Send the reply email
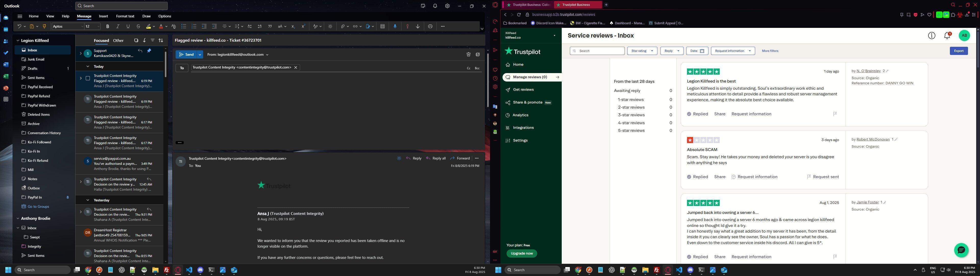The width and height of the screenshot is (980, 276). coord(186,54)
